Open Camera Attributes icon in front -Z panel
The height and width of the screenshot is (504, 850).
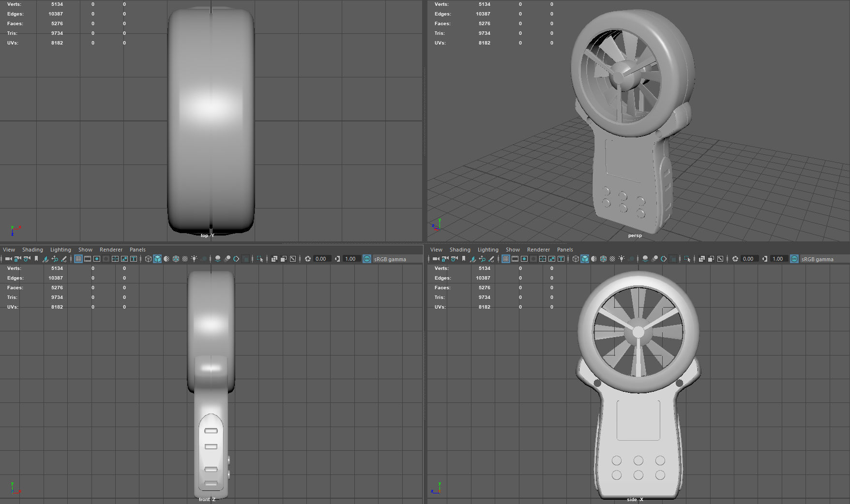tap(27, 259)
